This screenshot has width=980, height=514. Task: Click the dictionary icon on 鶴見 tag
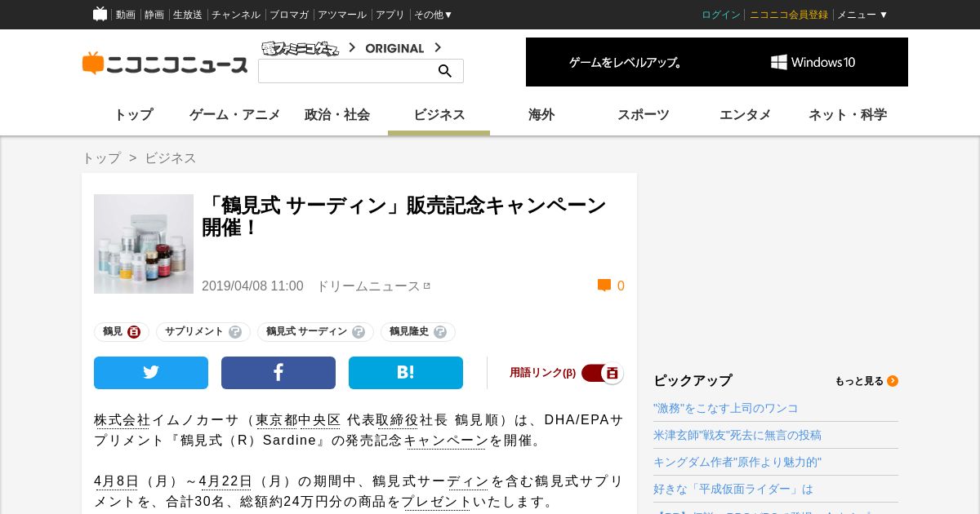[x=134, y=332]
